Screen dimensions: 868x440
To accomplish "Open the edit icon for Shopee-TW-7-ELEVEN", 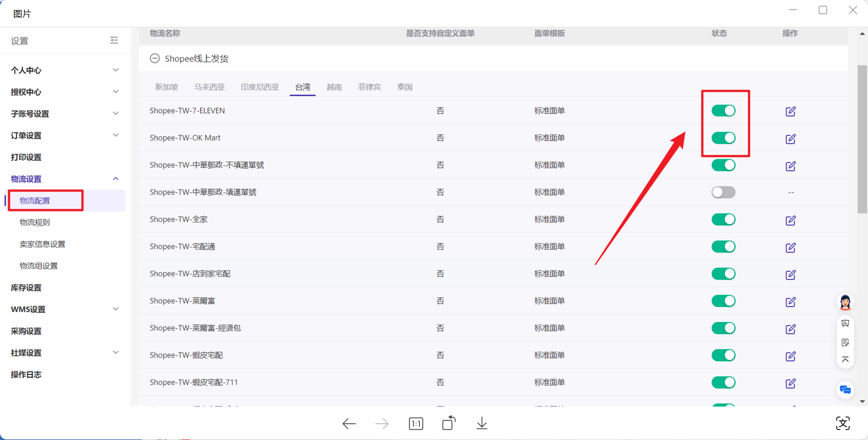I will [x=790, y=111].
